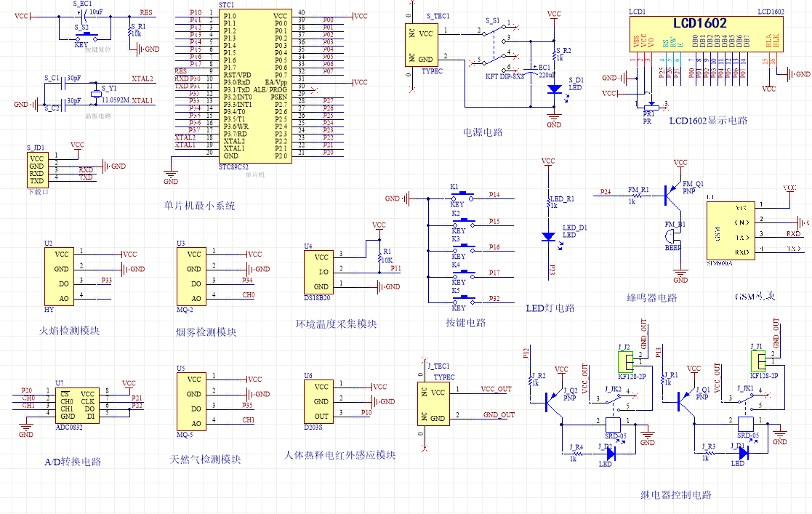The image size is (812, 514).
Task: Click the LCD1602 display component
Action: [x=707, y=33]
